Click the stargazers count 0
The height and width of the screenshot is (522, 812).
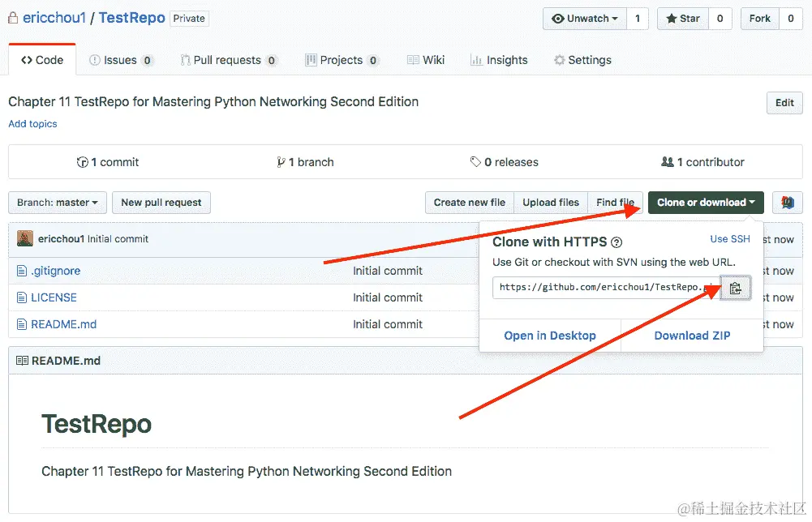point(720,19)
